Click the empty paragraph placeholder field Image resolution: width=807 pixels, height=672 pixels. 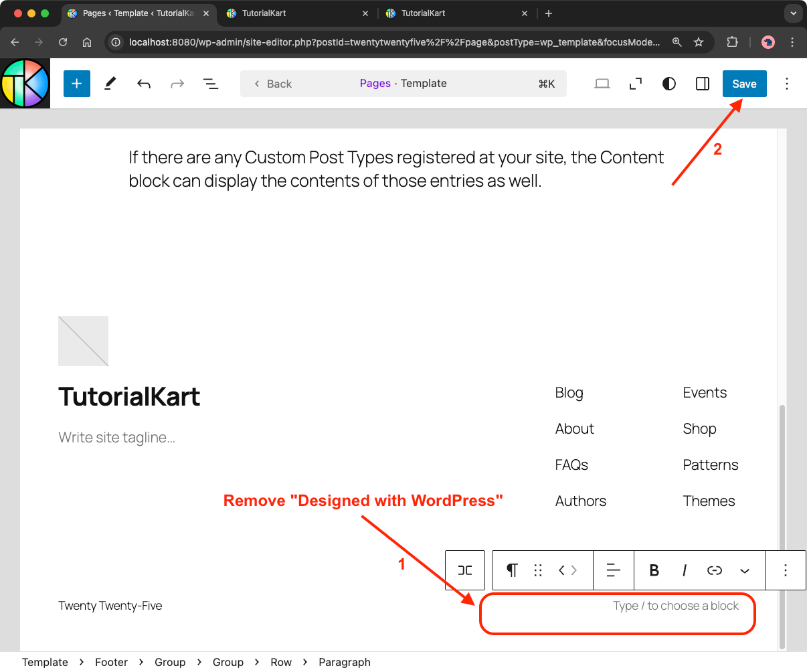click(x=676, y=606)
